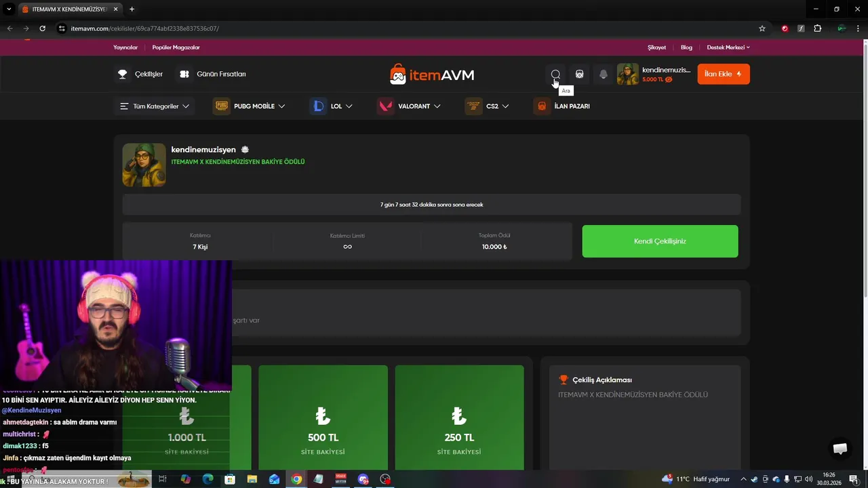Open Chrome from the Windows taskbar
Viewport: 868px width, 488px height.
296,479
